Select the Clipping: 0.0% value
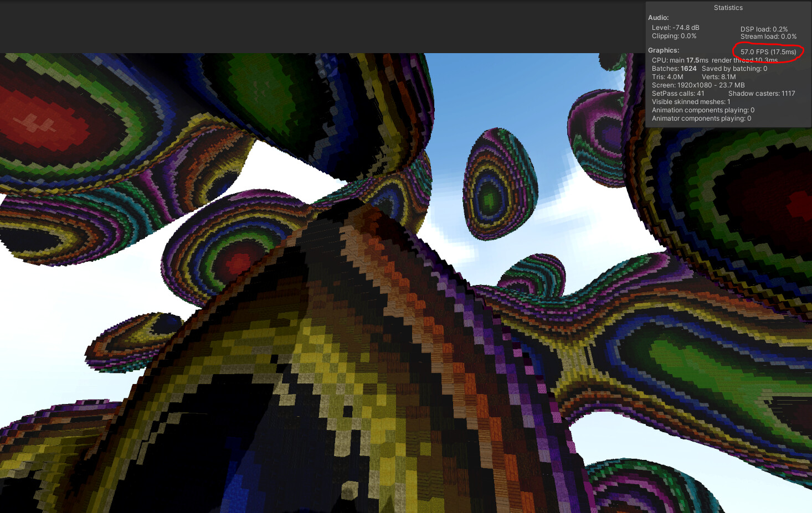Image resolution: width=812 pixels, height=513 pixels. pos(674,36)
